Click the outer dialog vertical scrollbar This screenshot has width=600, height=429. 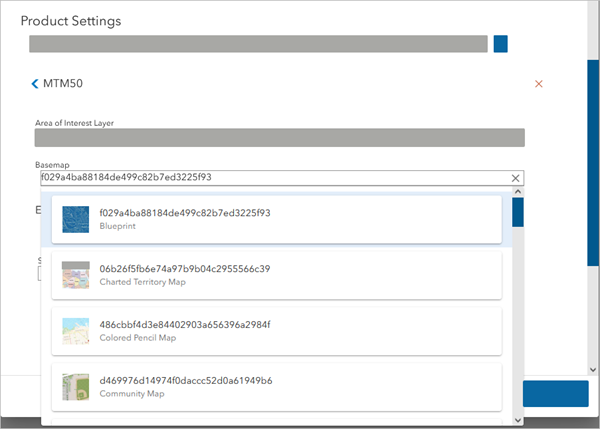tap(592, 160)
